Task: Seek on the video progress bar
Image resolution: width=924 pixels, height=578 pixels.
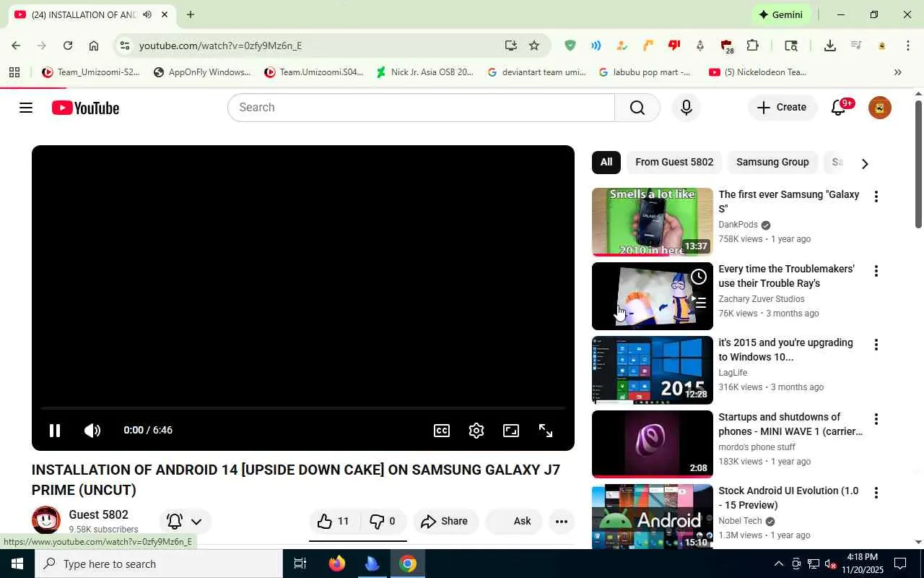Action: click(303, 408)
